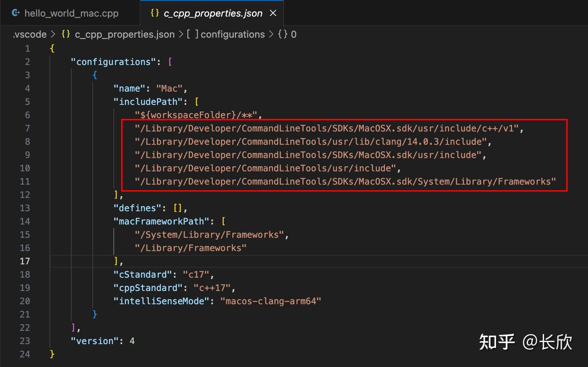The image size is (588, 367).
Task: Close the c_cpp_properties.json tab
Action: click(x=273, y=13)
